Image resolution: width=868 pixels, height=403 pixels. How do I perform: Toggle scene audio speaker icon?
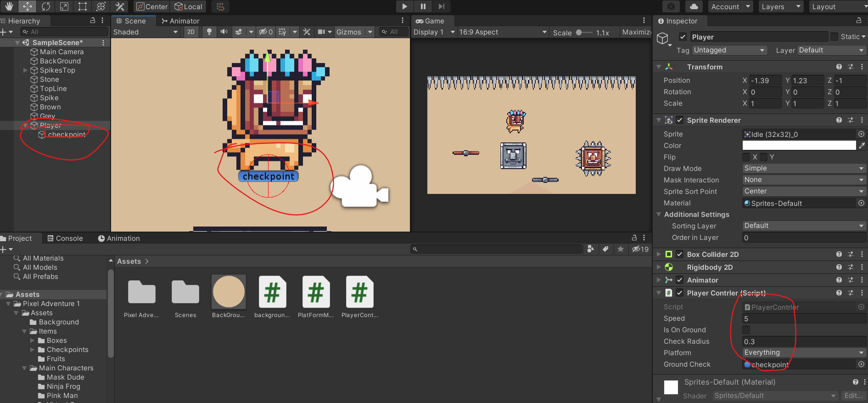point(224,32)
